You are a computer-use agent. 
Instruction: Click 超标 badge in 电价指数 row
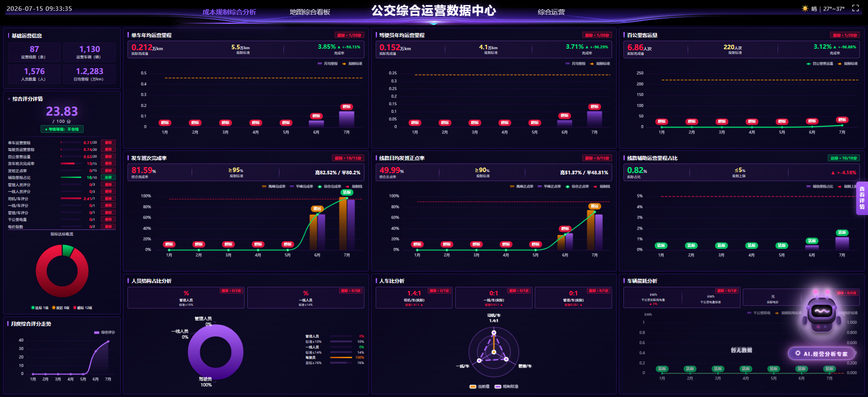(108, 227)
